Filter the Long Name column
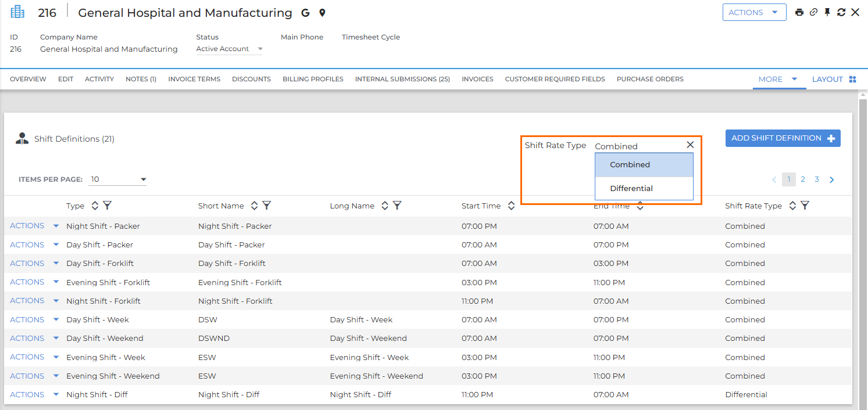Image resolution: width=868 pixels, height=410 pixels. (x=397, y=206)
